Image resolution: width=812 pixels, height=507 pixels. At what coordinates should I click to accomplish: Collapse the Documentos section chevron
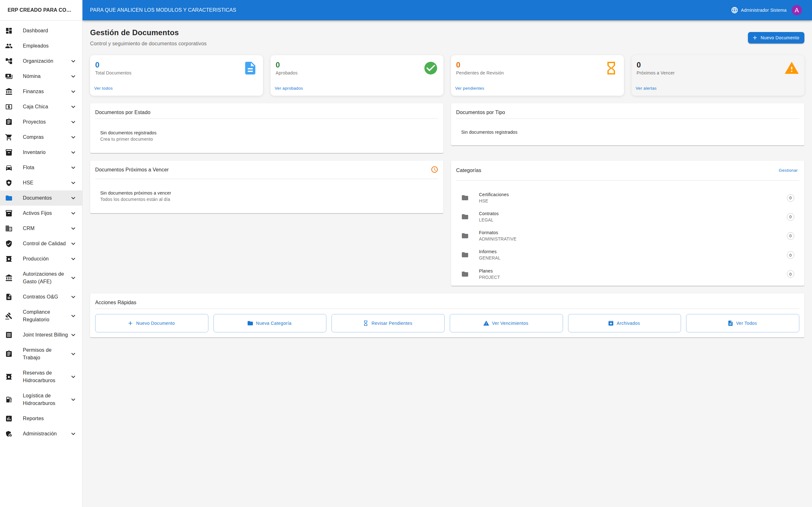coord(73,198)
